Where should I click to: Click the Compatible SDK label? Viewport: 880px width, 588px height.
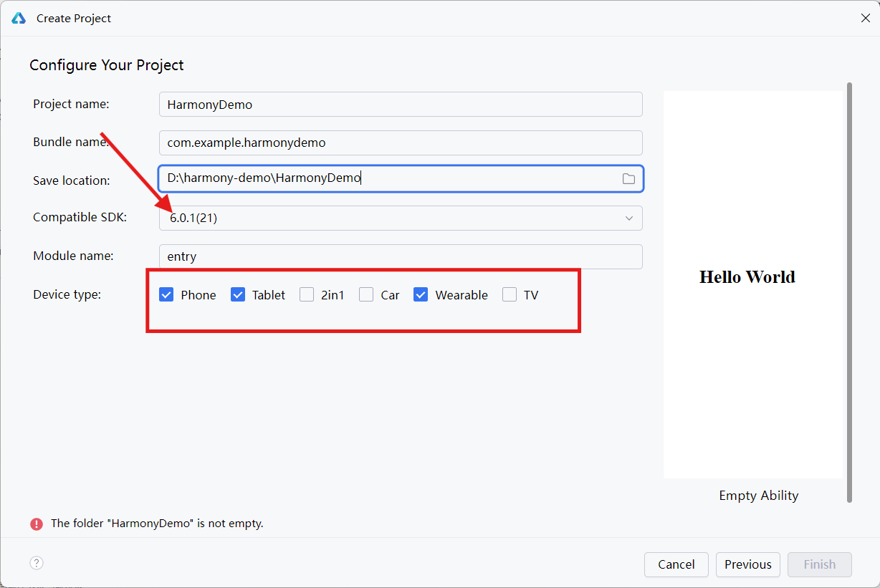pyautogui.click(x=80, y=217)
